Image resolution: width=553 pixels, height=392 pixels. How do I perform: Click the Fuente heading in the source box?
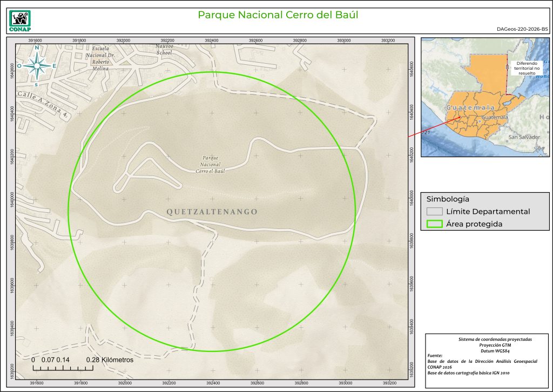(x=435, y=356)
